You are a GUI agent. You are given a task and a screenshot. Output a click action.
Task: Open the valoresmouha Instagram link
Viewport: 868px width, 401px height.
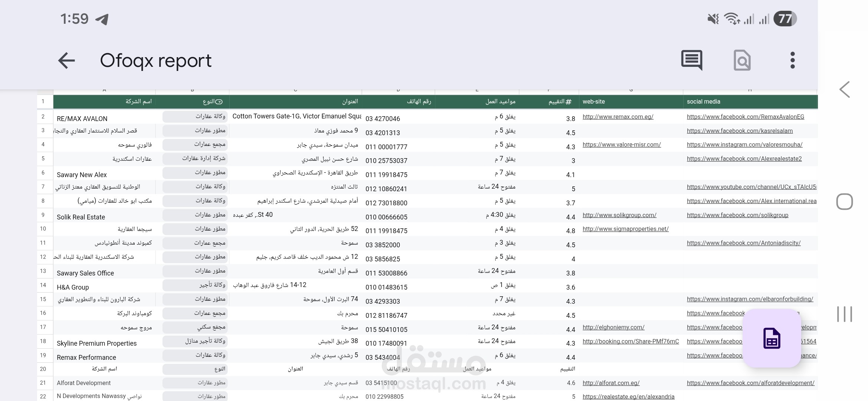(744, 145)
